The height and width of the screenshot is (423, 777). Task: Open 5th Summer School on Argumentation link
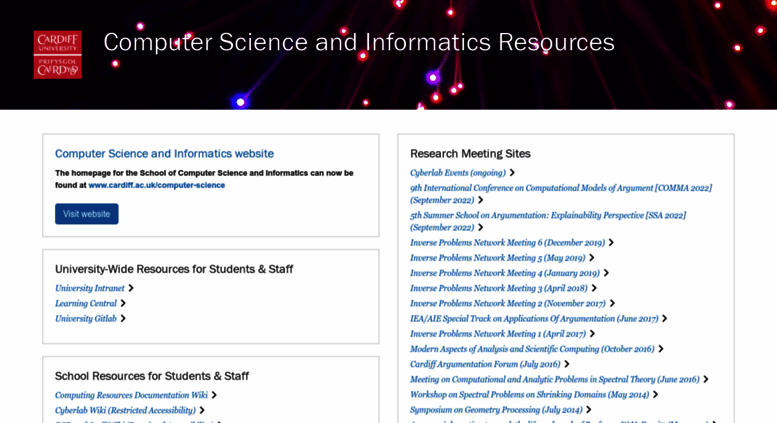(548, 221)
